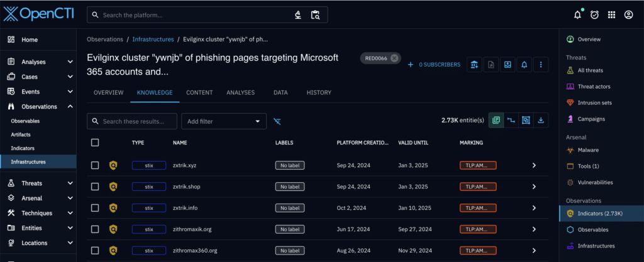This screenshot has width=644, height=262.
Task: Click the TLP:AM marking badge for zxtrik.shop
Action: click(x=478, y=187)
